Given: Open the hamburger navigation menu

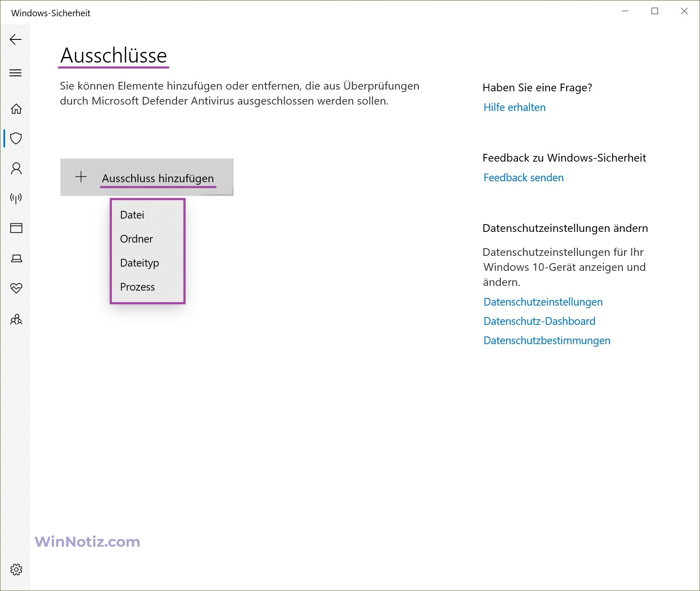Looking at the screenshot, I should [x=15, y=73].
